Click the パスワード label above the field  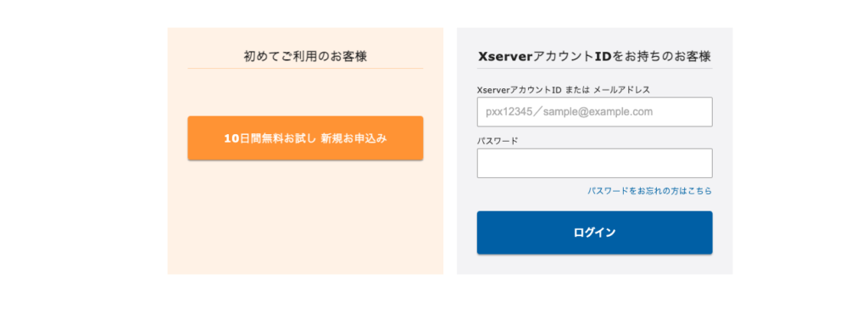pos(498,141)
